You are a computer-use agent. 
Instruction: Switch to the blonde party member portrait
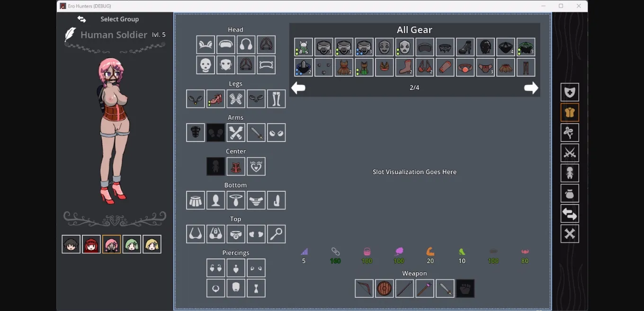tap(152, 244)
